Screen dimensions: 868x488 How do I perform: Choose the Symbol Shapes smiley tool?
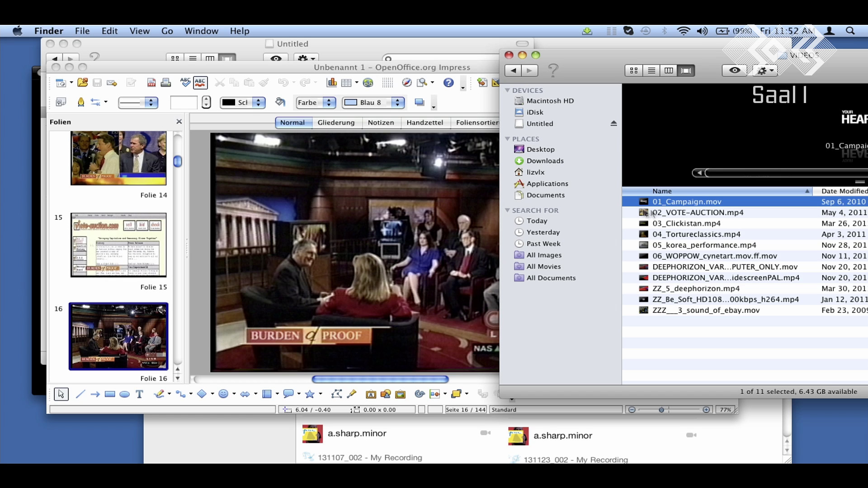[x=223, y=394]
